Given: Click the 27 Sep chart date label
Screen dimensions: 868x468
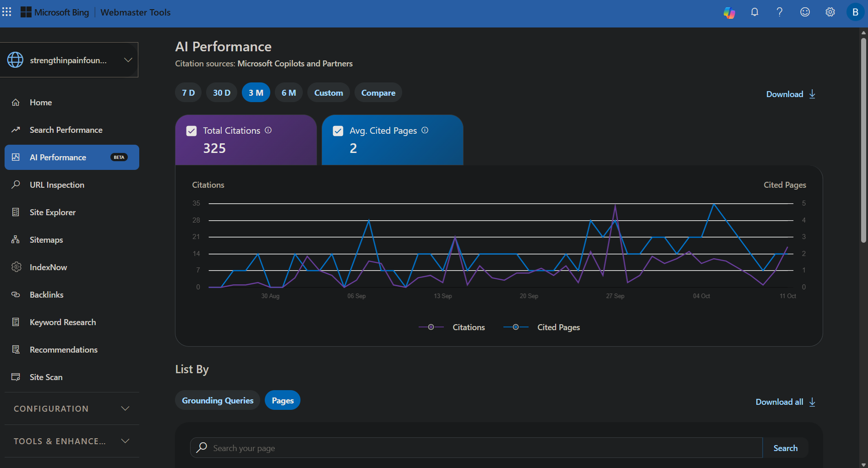Looking at the screenshot, I should [615, 296].
